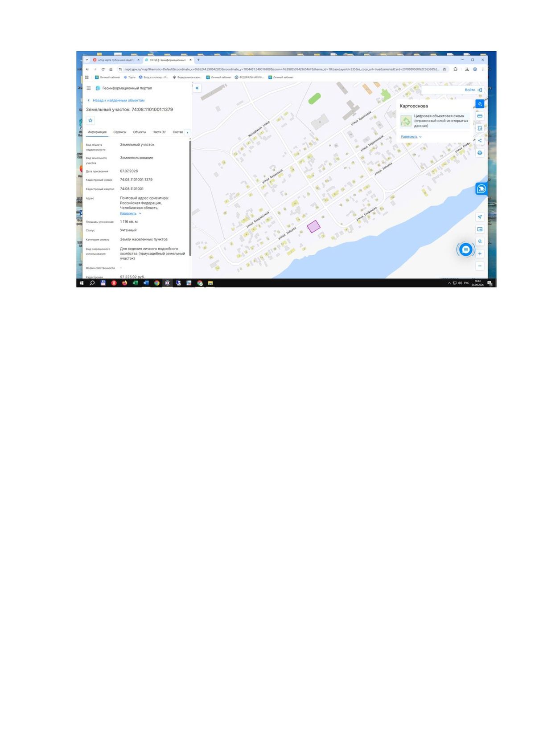Click the browser address bar URL
The height and width of the screenshot is (756, 535).
281,69
